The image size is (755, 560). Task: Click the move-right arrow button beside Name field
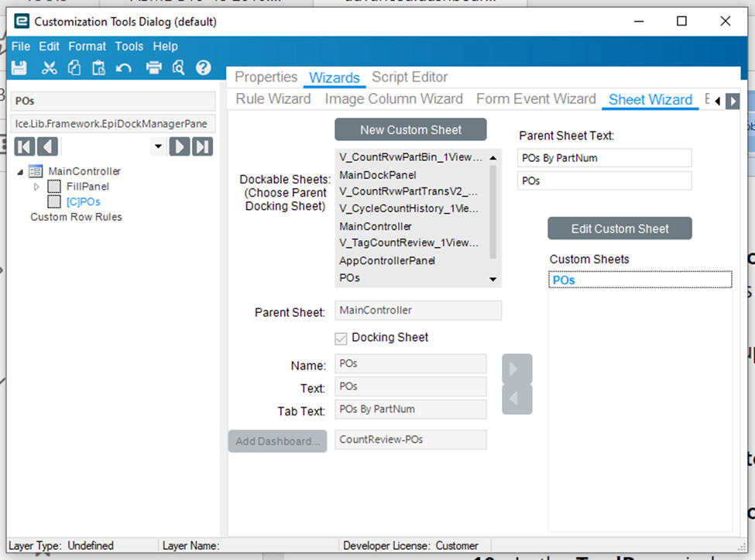point(517,369)
